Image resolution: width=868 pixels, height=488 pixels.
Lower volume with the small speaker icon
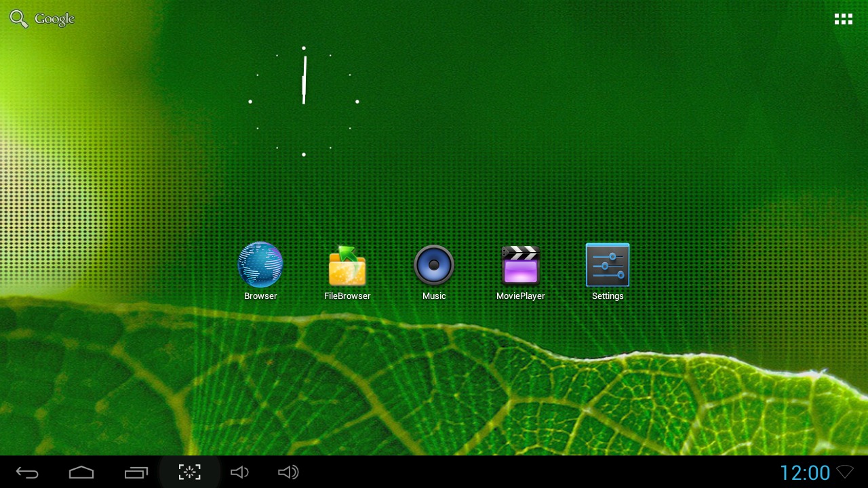(239, 472)
